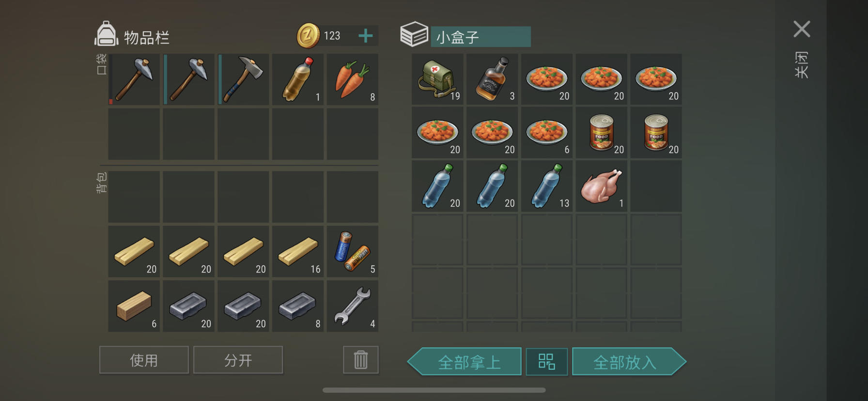
Task: Select the whiskey bottle in the box
Action: (x=492, y=79)
